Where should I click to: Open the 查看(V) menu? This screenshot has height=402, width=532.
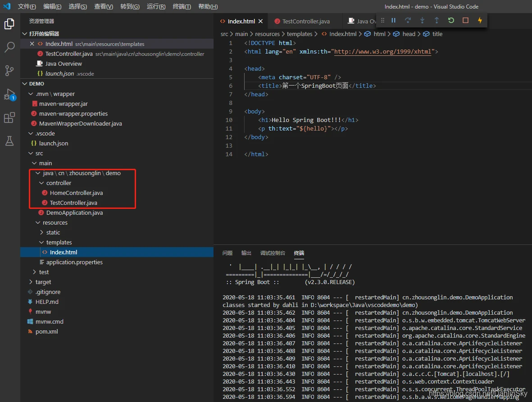[104, 6]
